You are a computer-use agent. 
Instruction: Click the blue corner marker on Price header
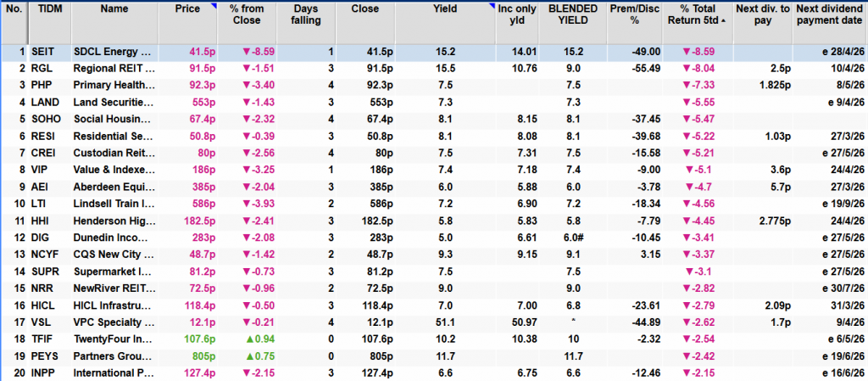point(214,6)
